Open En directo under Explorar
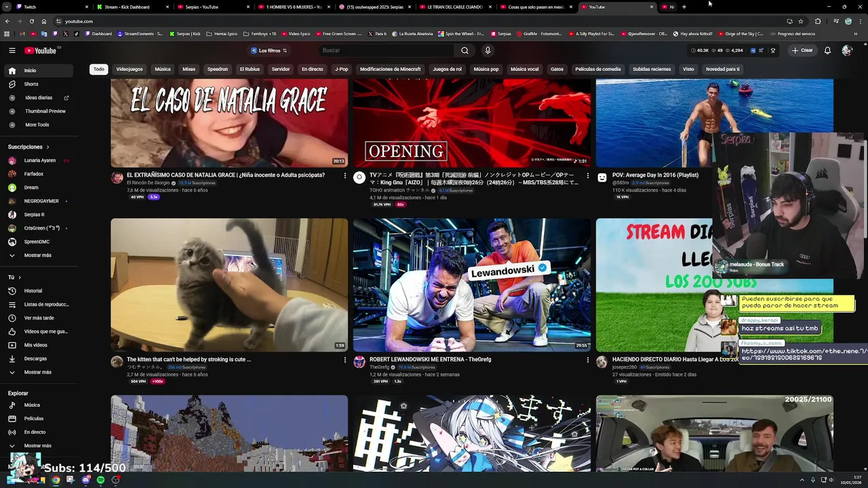868x488 pixels. tap(38, 432)
